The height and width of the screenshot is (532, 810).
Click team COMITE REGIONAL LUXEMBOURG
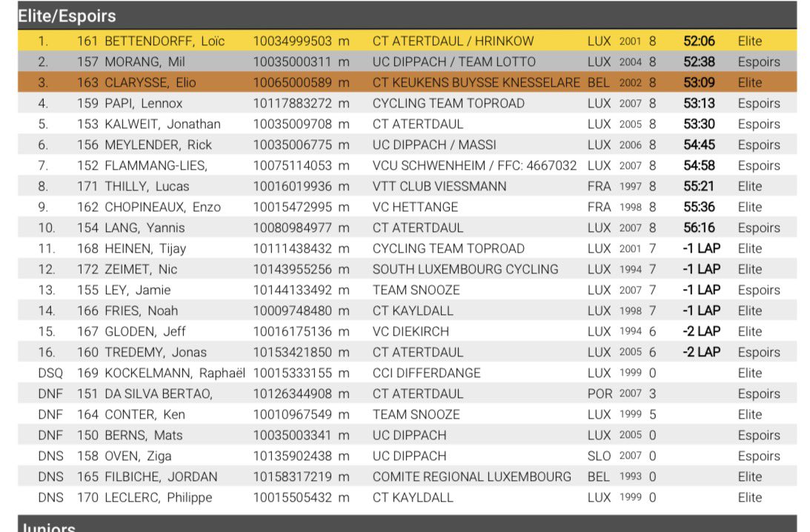point(471,476)
